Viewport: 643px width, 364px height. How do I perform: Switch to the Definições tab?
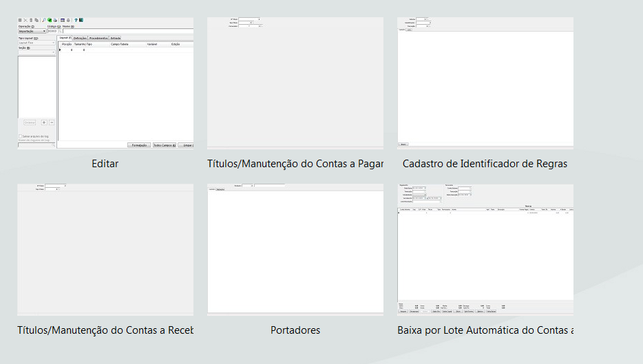click(80, 38)
